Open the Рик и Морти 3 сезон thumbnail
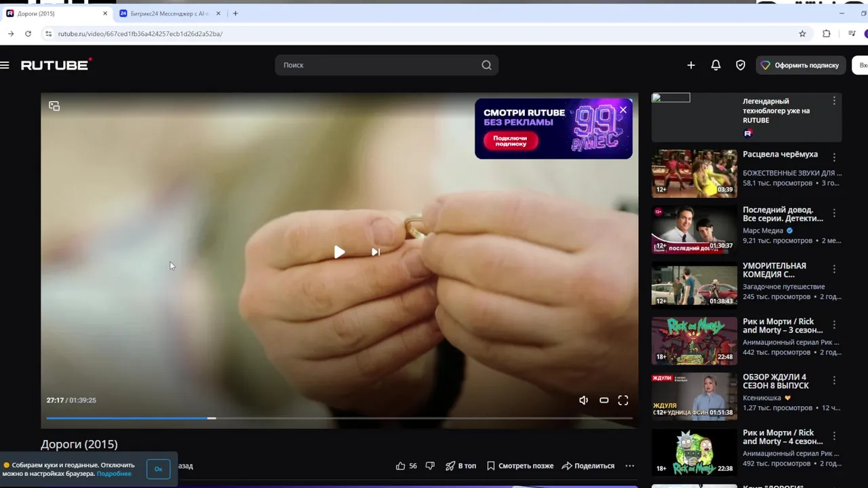 694,341
